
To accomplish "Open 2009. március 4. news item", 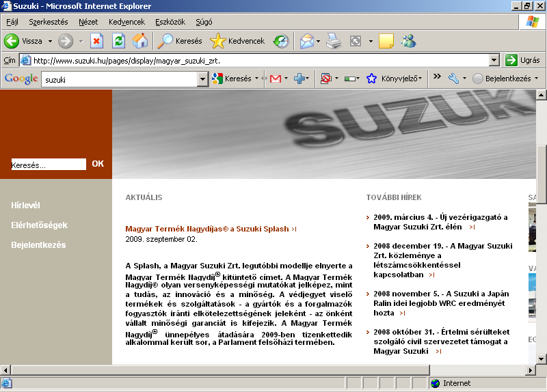I will (x=440, y=222).
